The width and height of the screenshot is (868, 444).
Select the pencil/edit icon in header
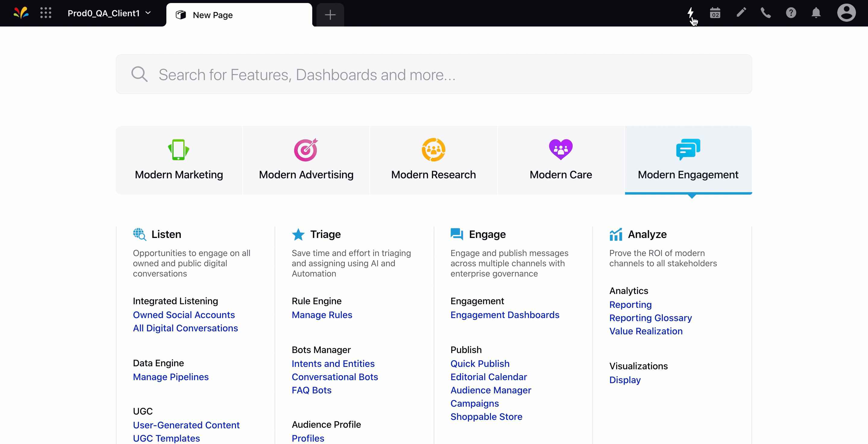pyautogui.click(x=741, y=14)
